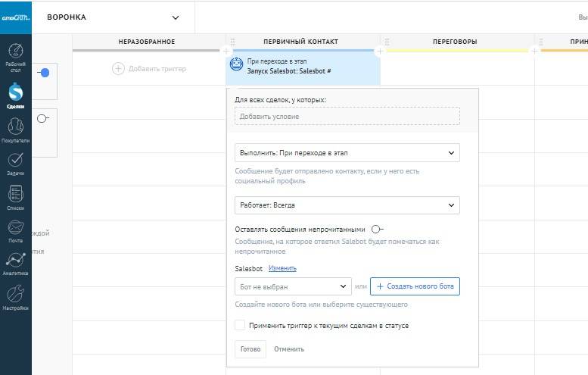
Task: Click the Добавить условие field
Action: tap(347, 117)
